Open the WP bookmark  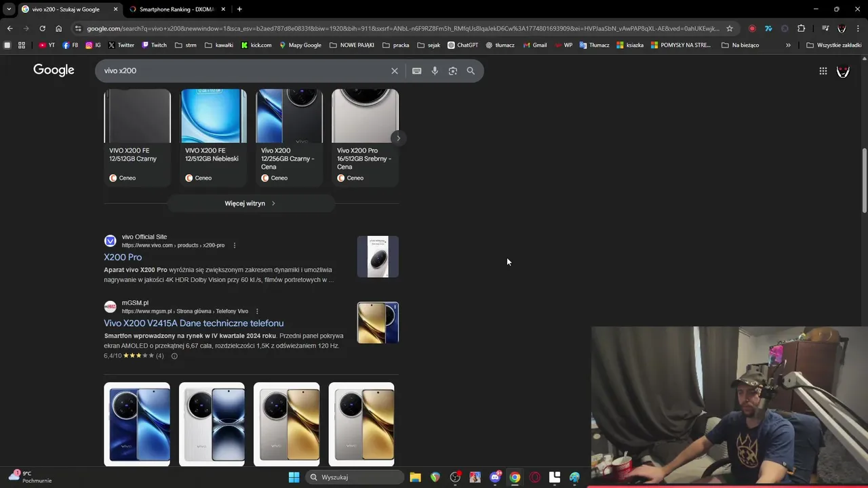[564, 45]
